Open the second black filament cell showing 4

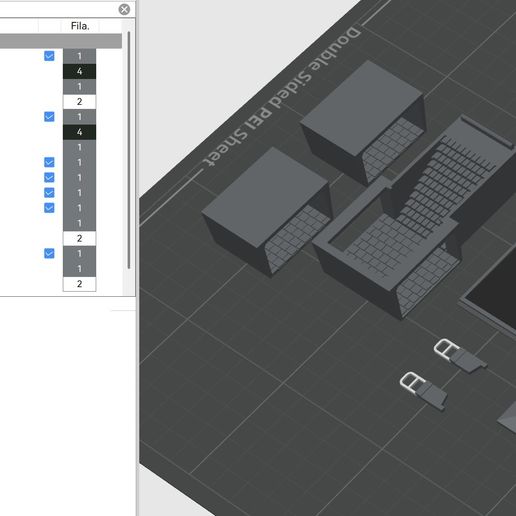click(79, 132)
